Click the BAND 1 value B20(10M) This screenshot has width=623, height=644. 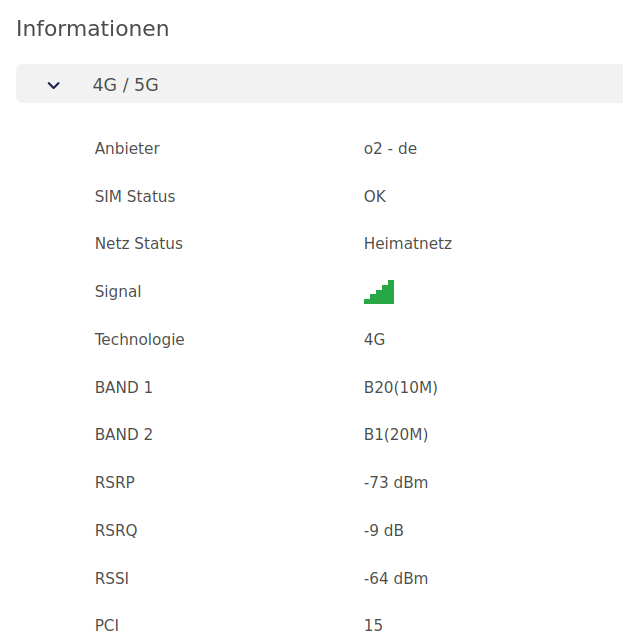[x=401, y=388]
